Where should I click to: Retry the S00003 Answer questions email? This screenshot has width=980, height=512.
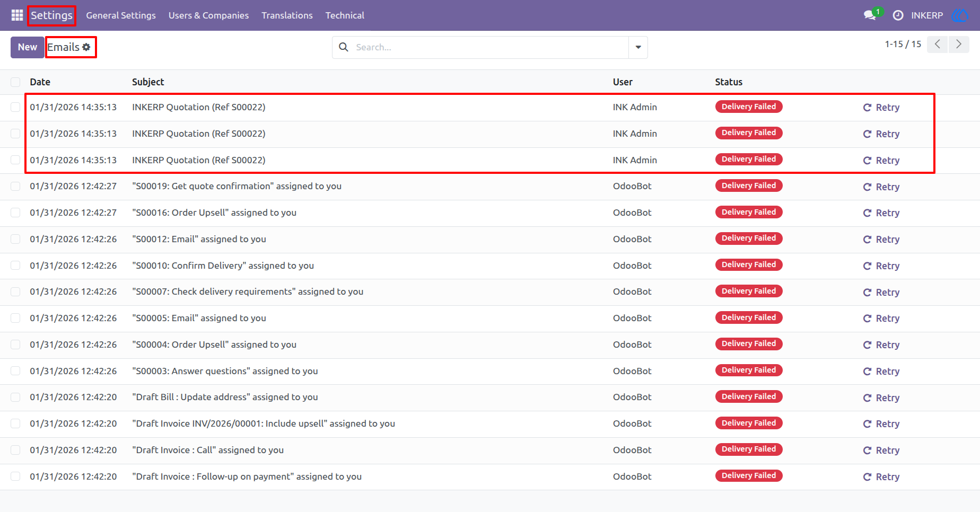tap(881, 371)
